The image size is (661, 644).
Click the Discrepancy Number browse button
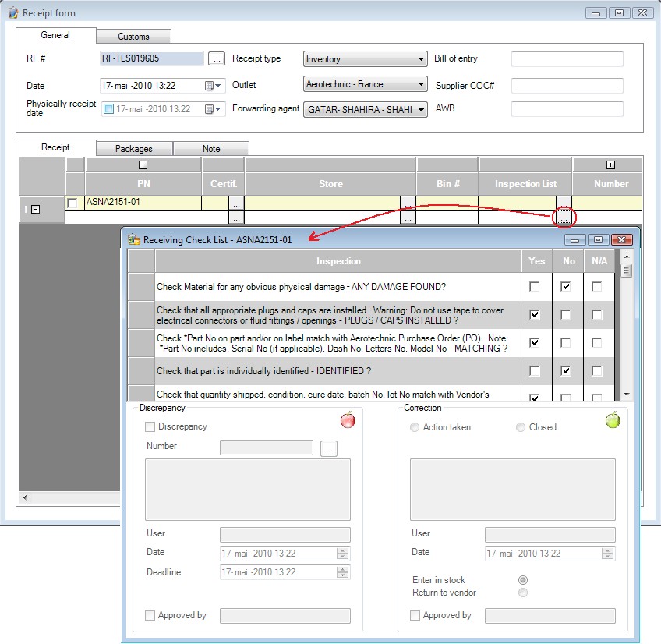(329, 448)
